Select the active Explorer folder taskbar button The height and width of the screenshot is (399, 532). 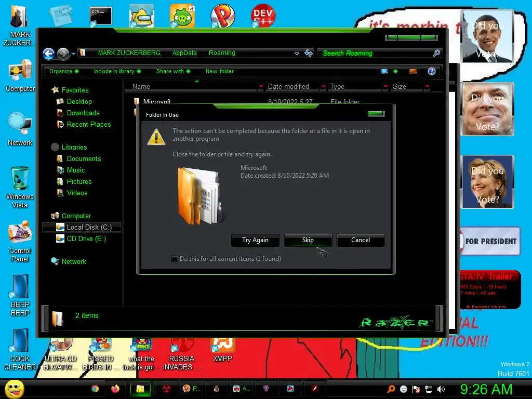140,389
